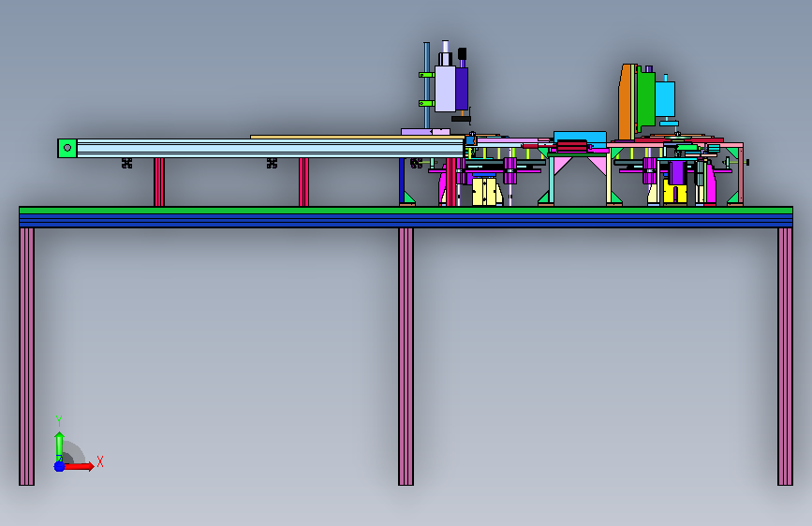The width and height of the screenshot is (812, 526).
Task: Select the pale yellow block under the left station
Action: point(485,192)
